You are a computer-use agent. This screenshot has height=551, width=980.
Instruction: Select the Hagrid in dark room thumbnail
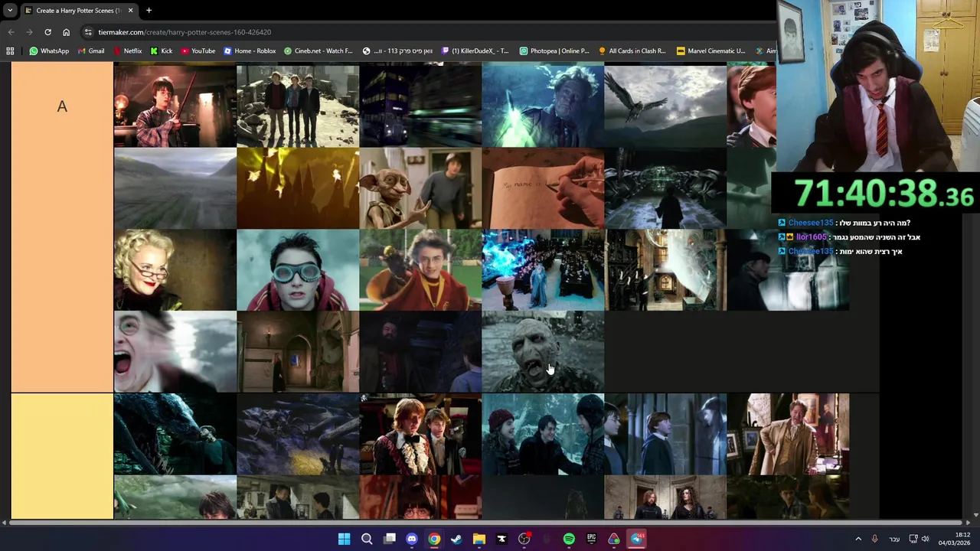(x=420, y=351)
